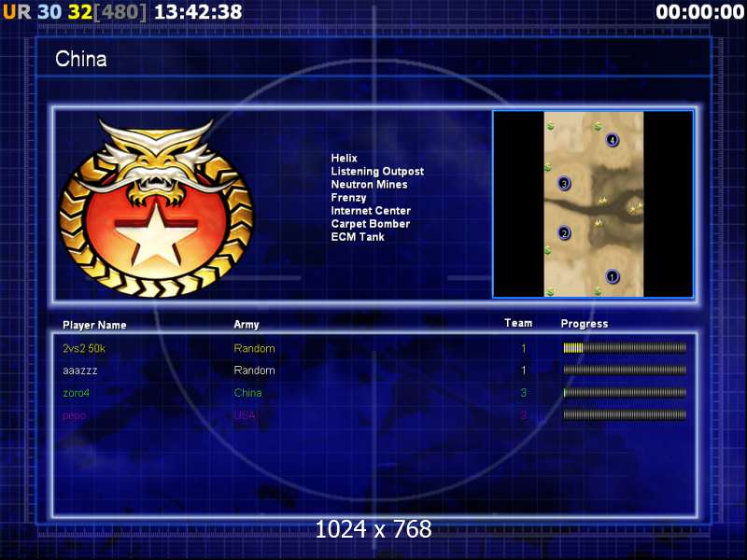Click the Army column header
This screenshot has height=560, width=747.
tap(247, 325)
